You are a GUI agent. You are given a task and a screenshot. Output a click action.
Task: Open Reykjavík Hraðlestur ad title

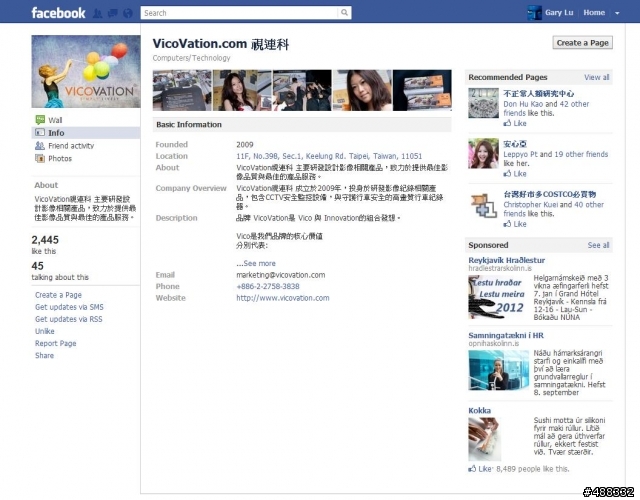pyautogui.click(x=507, y=260)
